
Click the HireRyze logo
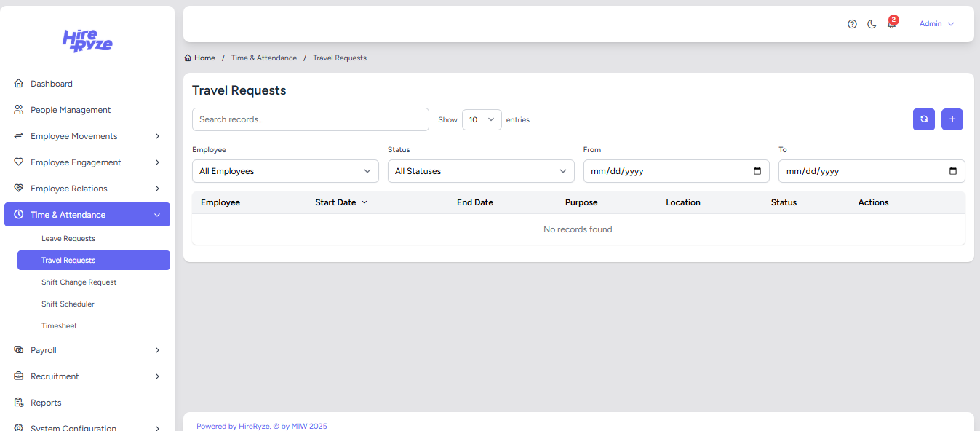[87, 41]
